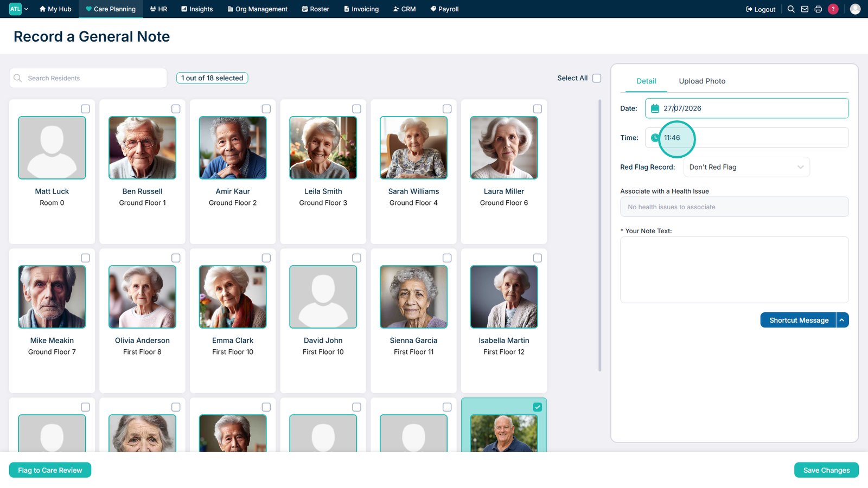Expand the Shortcut Message arrow menu
Image resolution: width=868 pixels, height=488 pixels.
pyautogui.click(x=842, y=320)
